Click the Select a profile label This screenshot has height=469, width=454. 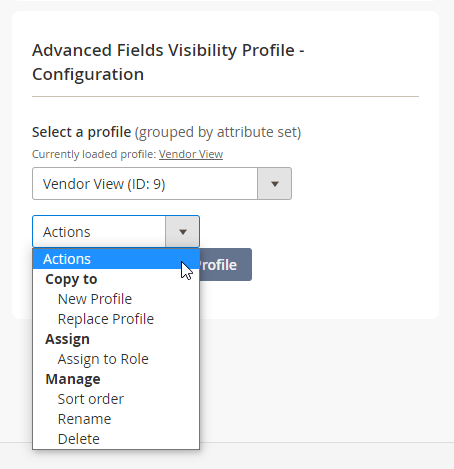pyautogui.click(x=81, y=132)
